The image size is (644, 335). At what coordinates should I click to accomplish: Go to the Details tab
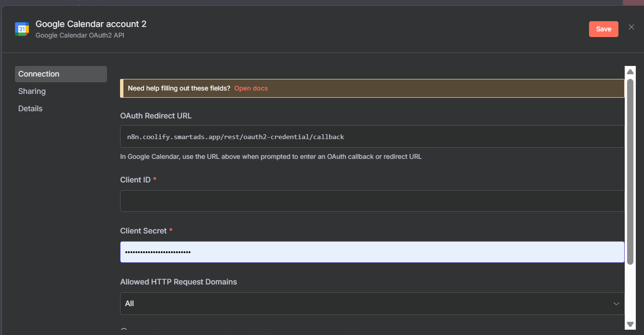(30, 109)
